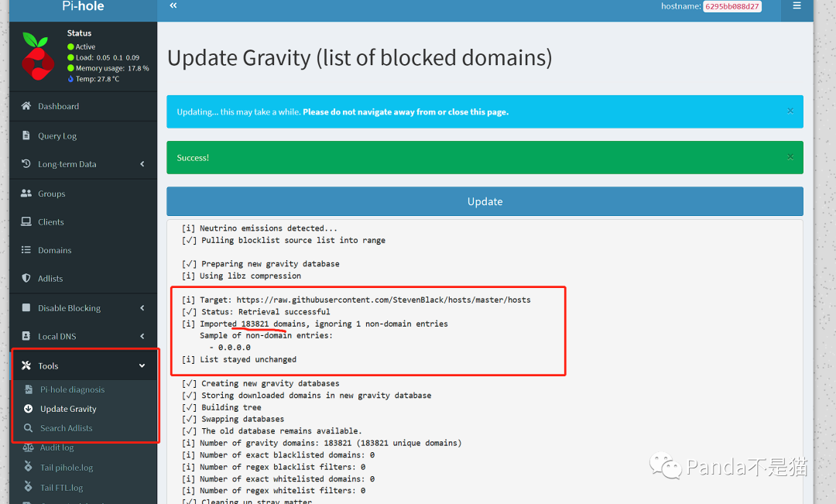Click 'Building tree' output line
The width and height of the screenshot is (836, 504).
point(221,407)
